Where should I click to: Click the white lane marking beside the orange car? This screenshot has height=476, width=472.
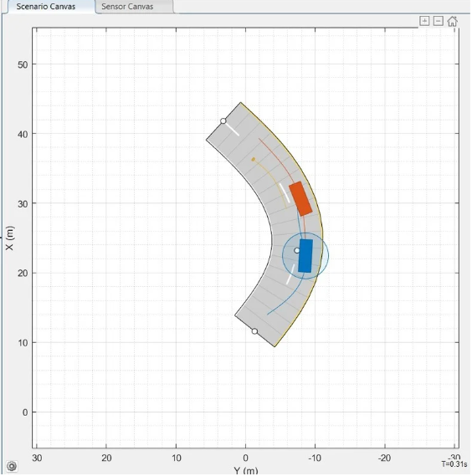point(285,192)
